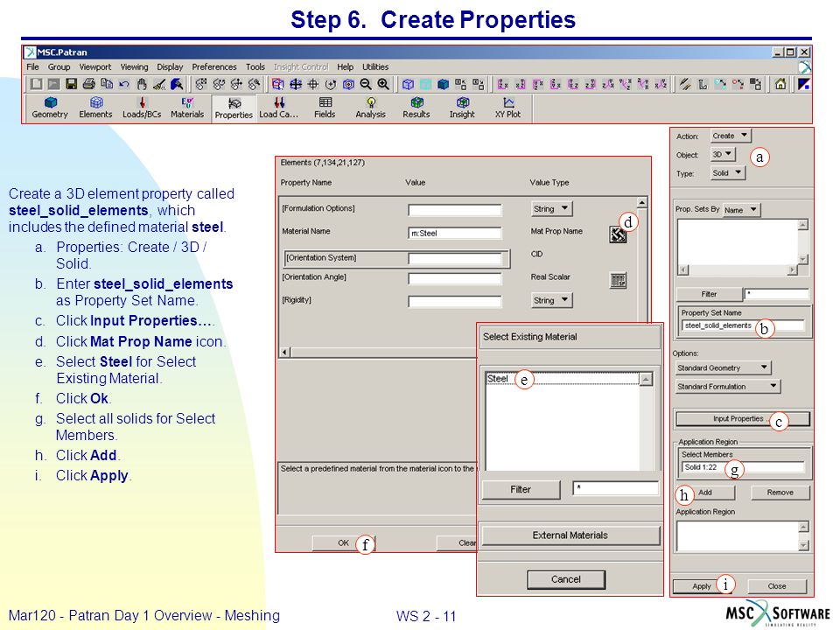
Task: Click the view corners box icon
Action: click(x=278, y=84)
